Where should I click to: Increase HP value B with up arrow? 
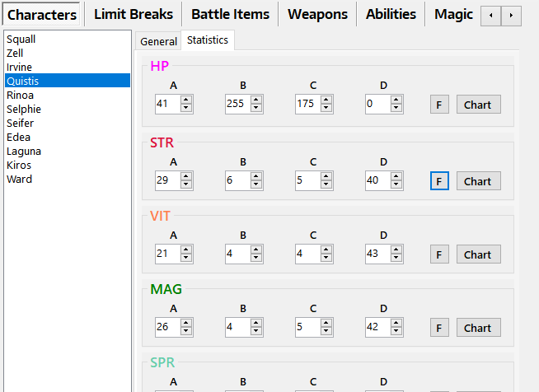tap(256, 100)
